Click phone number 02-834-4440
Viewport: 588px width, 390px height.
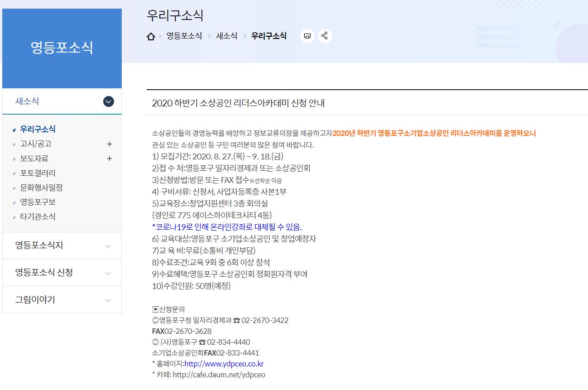tap(229, 342)
